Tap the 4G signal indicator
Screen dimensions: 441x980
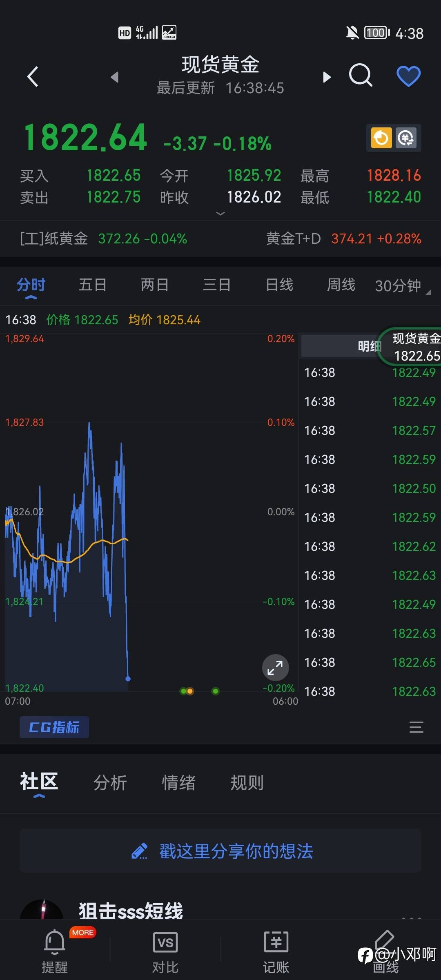coord(147,32)
